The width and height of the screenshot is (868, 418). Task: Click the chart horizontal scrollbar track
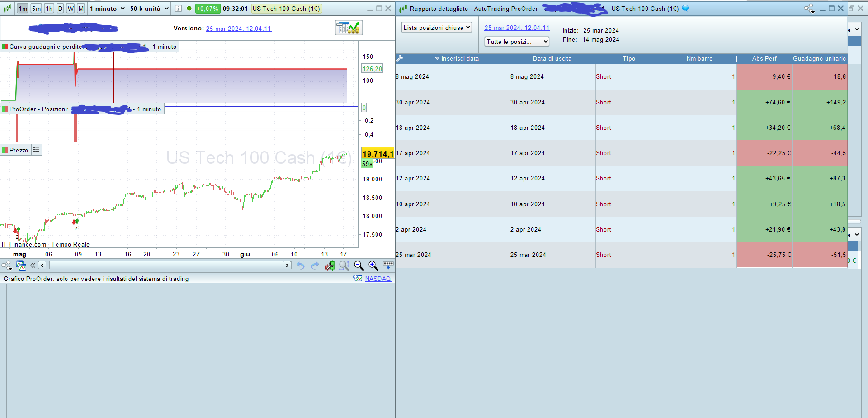tap(165, 266)
